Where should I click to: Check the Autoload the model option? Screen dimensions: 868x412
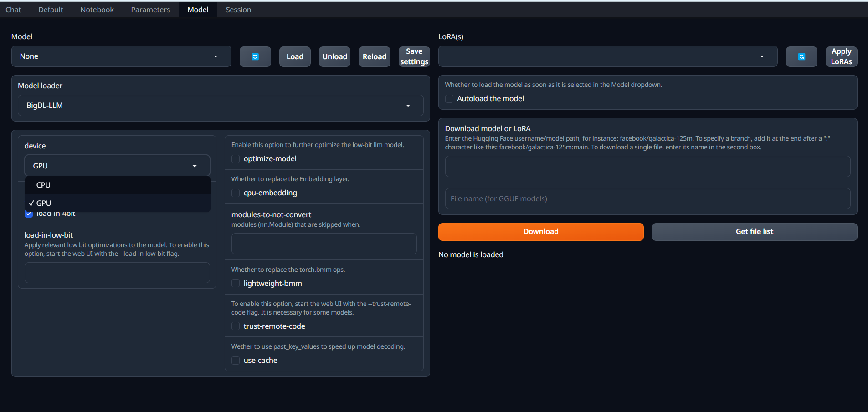point(449,99)
